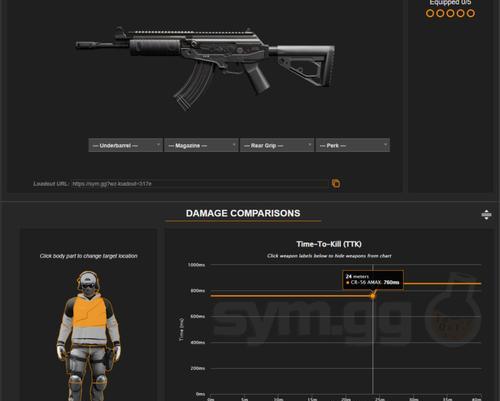Select the first Equipped attachment circle

tap(430, 13)
